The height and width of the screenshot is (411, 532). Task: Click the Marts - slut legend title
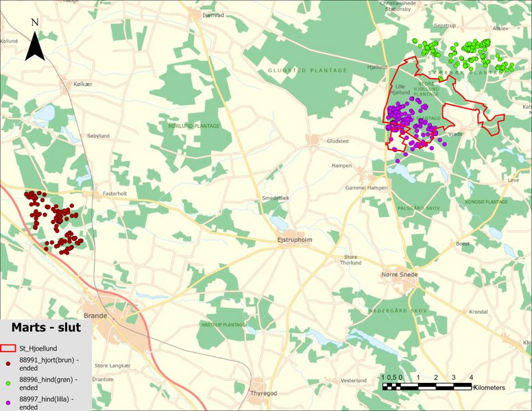46,328
